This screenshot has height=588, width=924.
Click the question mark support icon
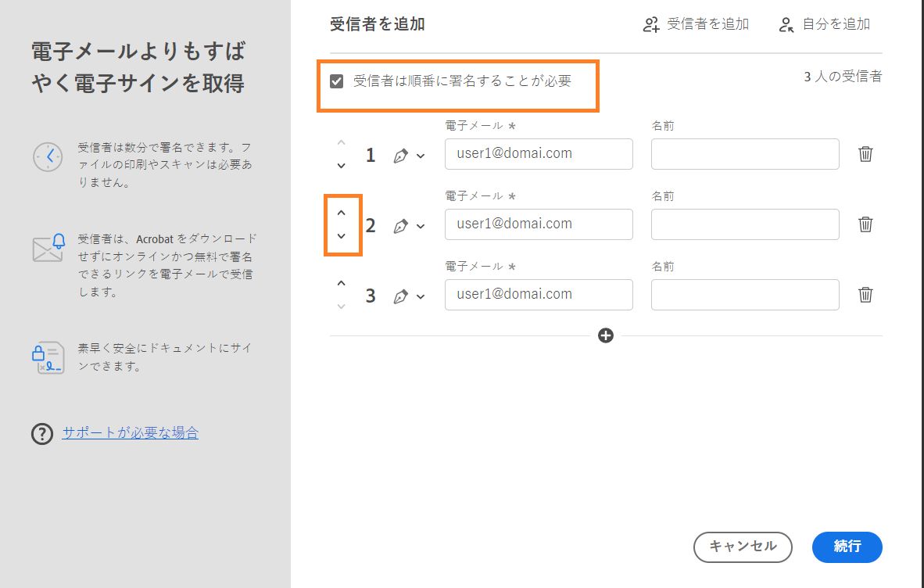tap(41, 433)
